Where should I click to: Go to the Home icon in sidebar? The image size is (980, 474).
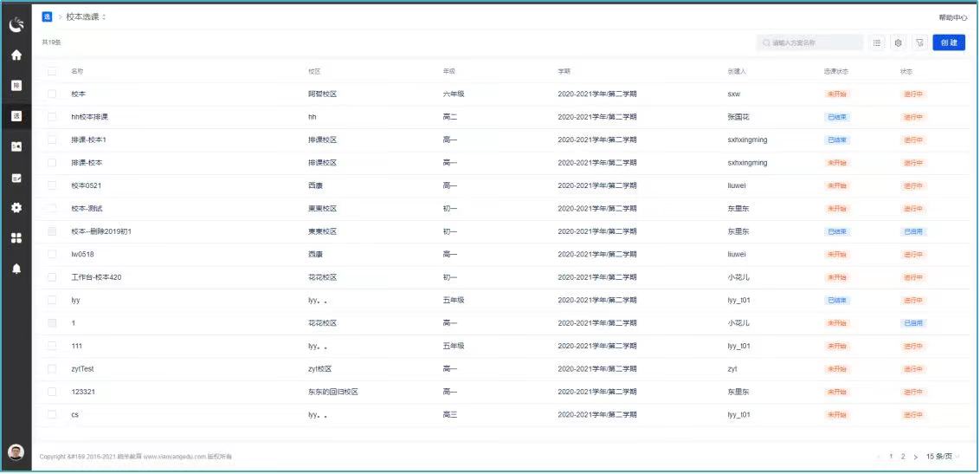tap(16, 55)
